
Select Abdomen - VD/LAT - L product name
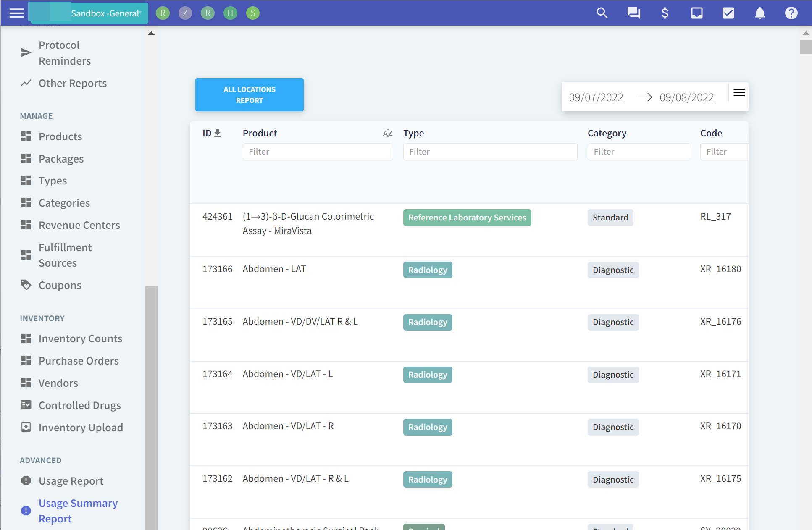point(287,374)
